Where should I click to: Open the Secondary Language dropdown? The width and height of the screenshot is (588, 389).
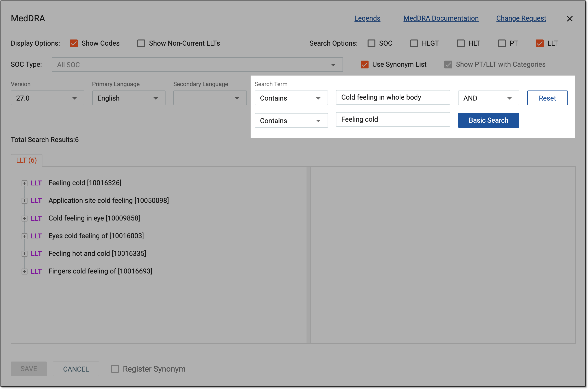pos(210,98)
